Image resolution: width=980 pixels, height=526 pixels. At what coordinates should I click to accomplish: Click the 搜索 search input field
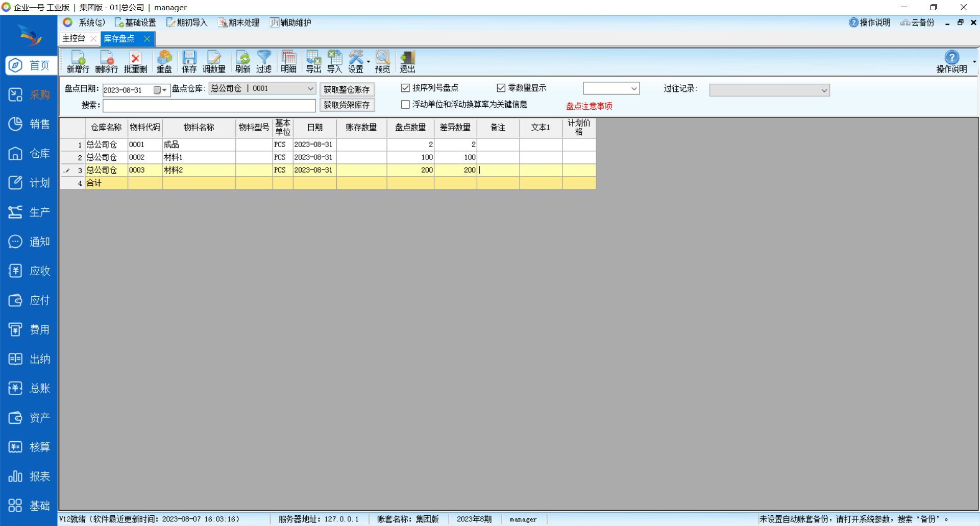[209, 105]
